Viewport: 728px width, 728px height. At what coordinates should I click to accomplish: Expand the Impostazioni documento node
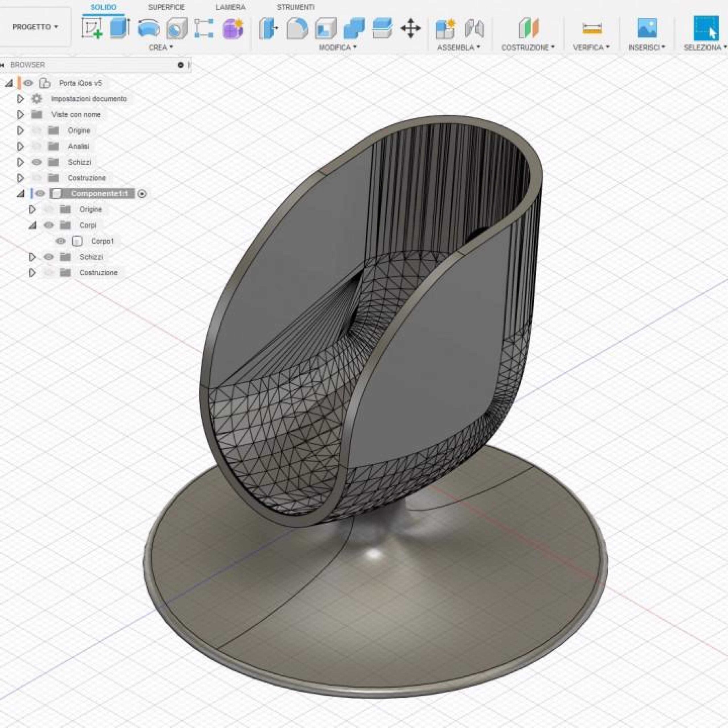(x=20, y=99)
